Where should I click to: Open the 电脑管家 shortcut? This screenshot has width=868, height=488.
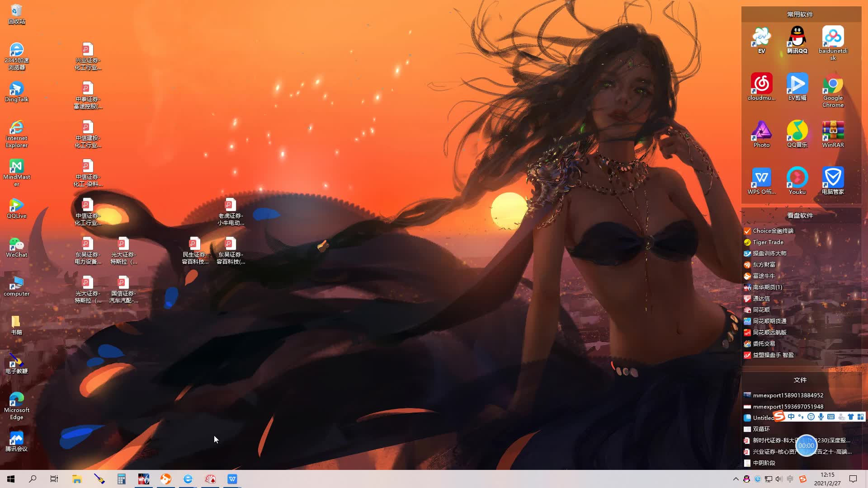833,181
